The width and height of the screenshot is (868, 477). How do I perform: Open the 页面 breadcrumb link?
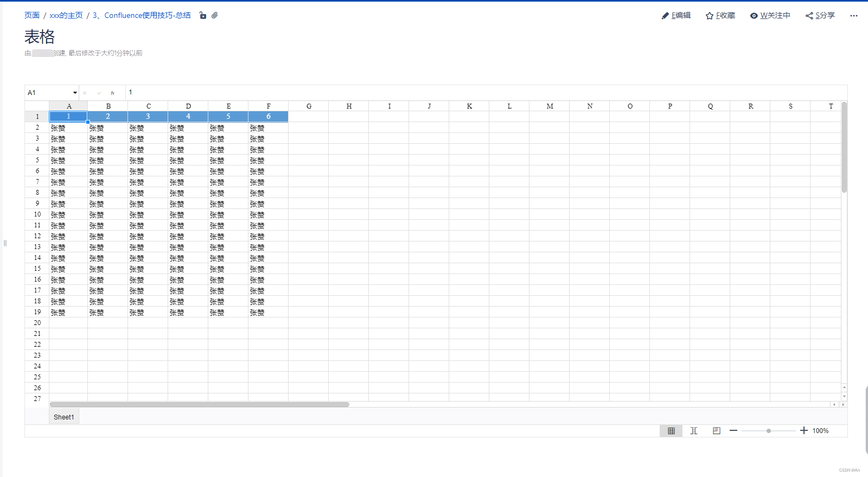point(32,15)
